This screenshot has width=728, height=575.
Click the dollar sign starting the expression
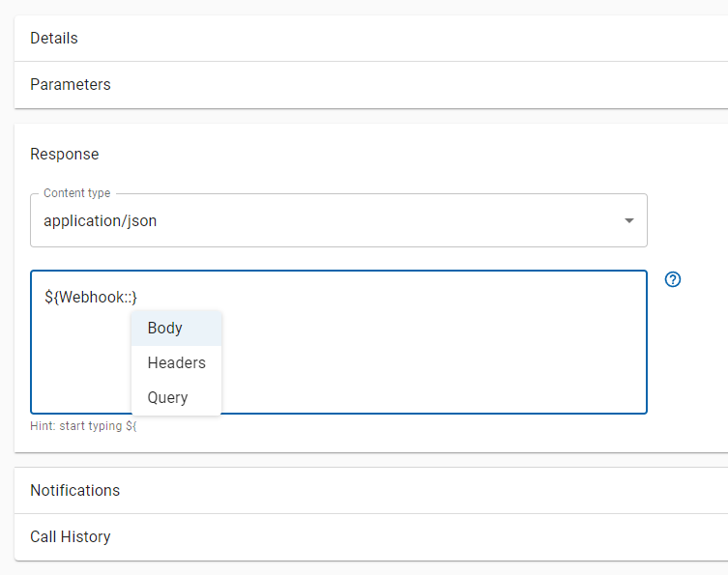(x=48, y=297)
